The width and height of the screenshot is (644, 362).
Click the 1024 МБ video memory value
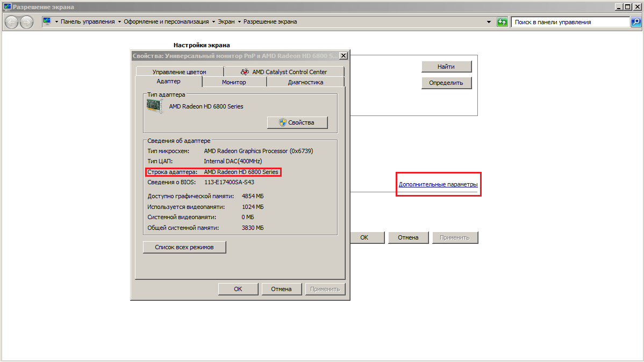click(x=253, y=207)
